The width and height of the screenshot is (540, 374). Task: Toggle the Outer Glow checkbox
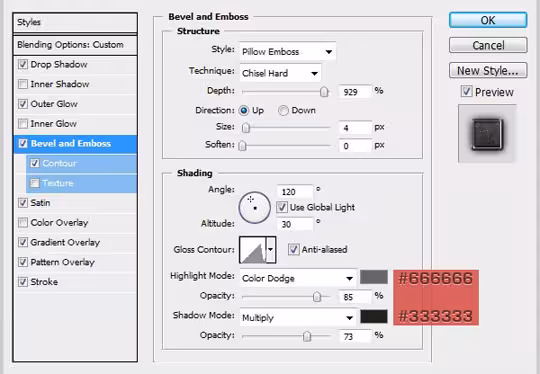coord(23,104)
